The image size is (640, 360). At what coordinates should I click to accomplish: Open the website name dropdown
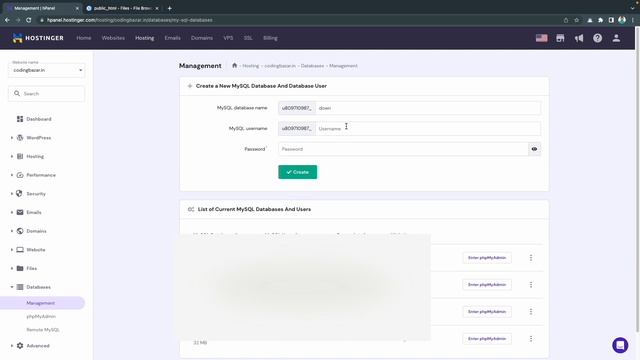(47, 70)
